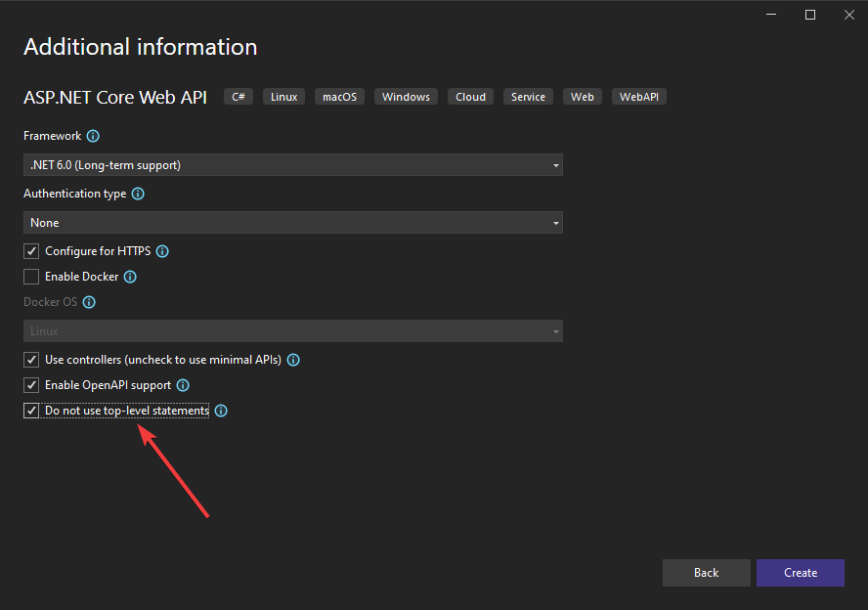Uncheck Do not use top-level statements
Image resolution: width=868 pixels, height=610 pixels.
(31, 411)
